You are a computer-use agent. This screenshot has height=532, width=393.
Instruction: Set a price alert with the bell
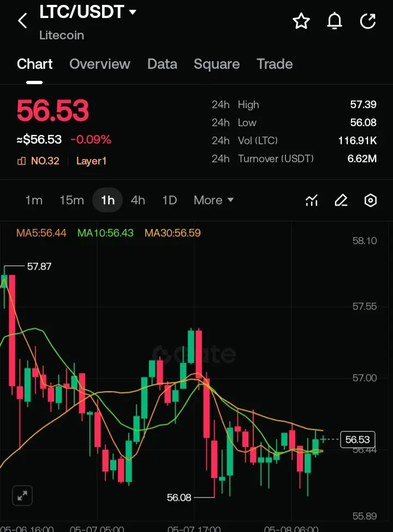coord(335,21)
